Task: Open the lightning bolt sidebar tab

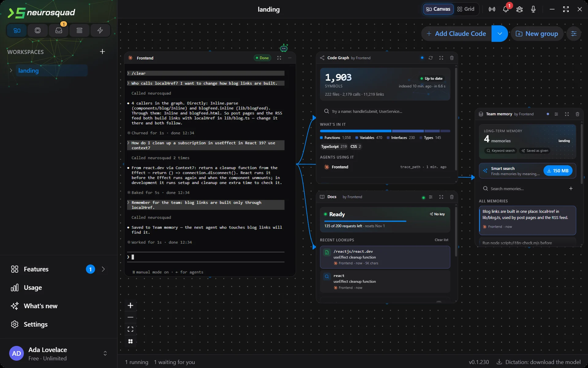Action: 100,30
